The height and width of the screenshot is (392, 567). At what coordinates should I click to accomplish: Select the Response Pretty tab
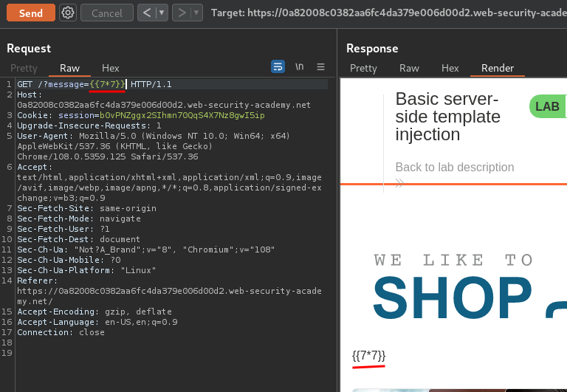(363, 68)
